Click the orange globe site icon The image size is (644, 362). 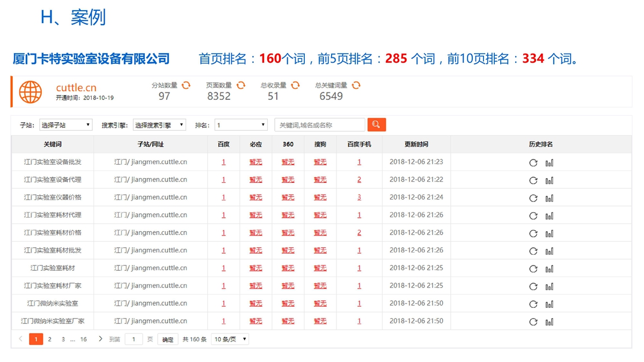[x=31, y=92]
